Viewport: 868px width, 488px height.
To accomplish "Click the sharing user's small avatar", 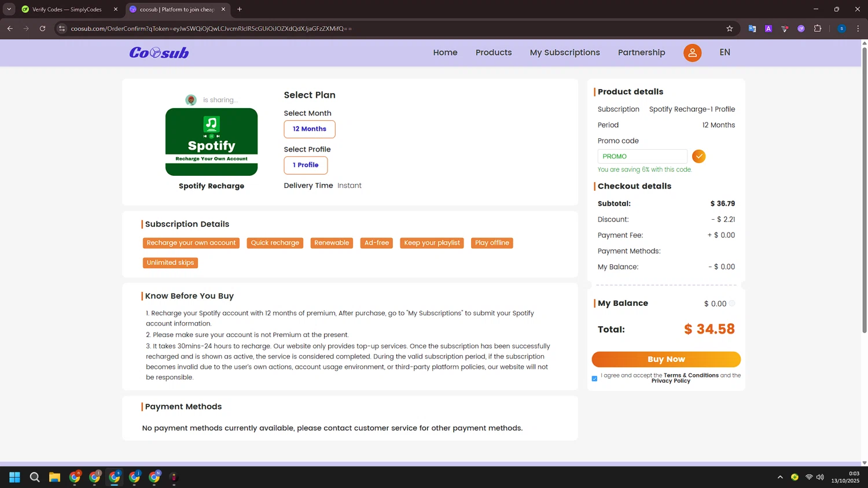I will click(191, 100).
